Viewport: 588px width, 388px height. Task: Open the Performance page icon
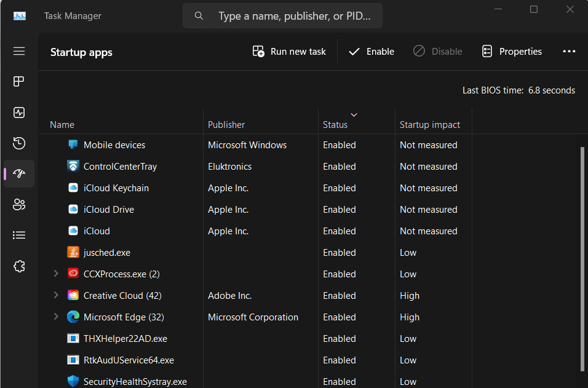18,113
